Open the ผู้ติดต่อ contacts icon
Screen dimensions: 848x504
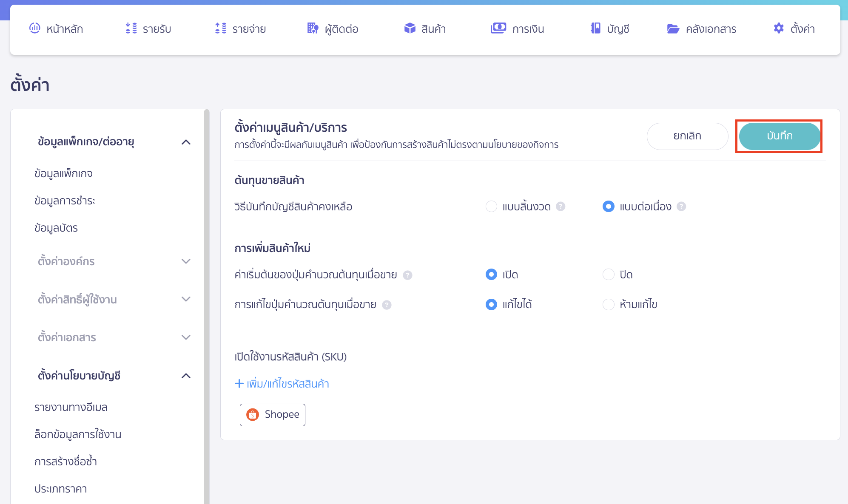[x=313, y=28]
